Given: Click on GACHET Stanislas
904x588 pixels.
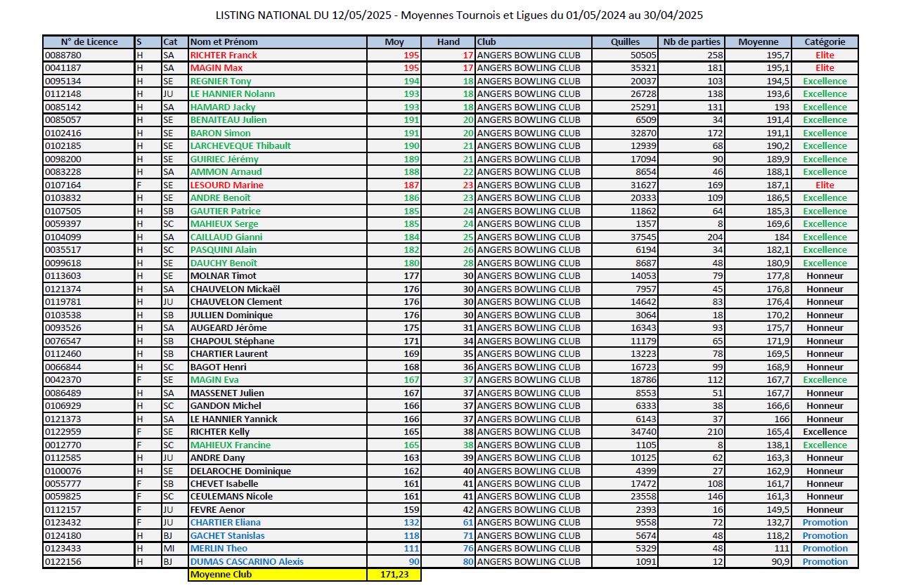Looking at the screenshot, I should [x=278, y=535].
